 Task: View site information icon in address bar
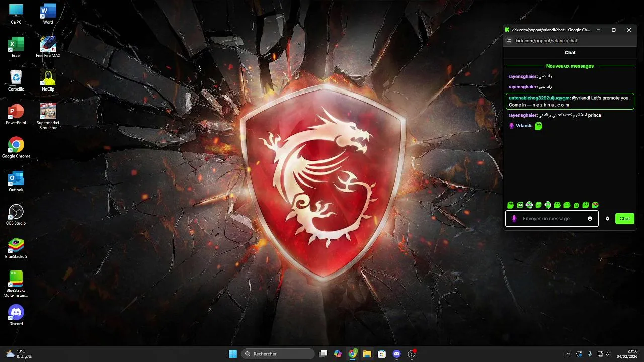tap(509, 41)
